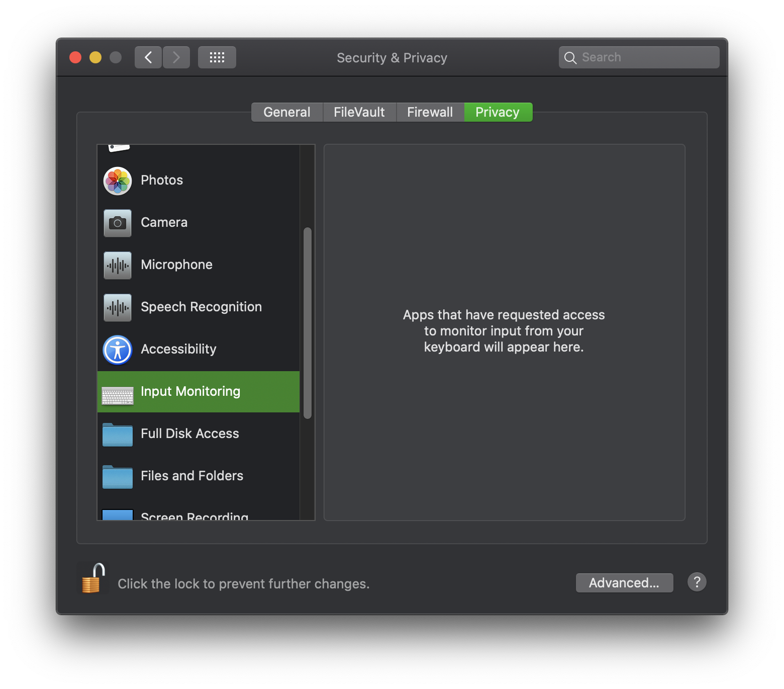Open the Firewall tab
The height and width of the screenshot is (689, 784).
(430, 112)
